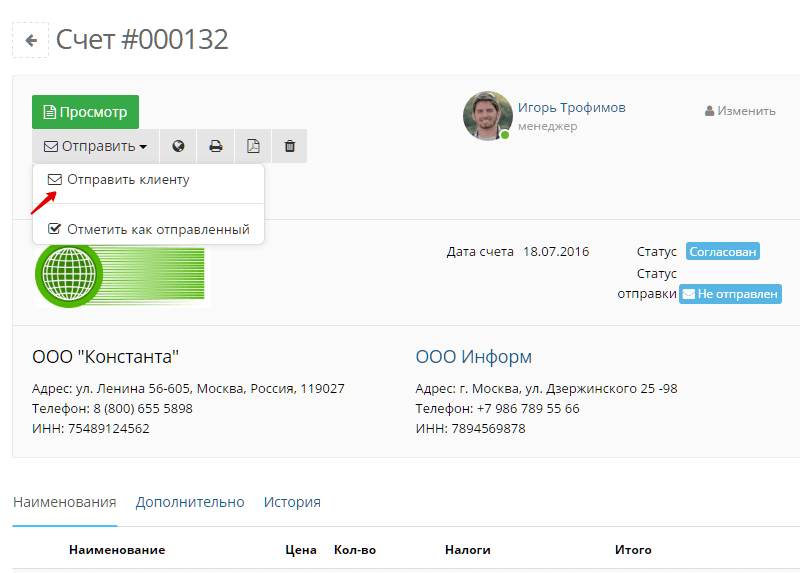The height and width of the screenshot is (573, 800).
Task: Switch to the Дополнительно tab
Action: tap(190, 502)
